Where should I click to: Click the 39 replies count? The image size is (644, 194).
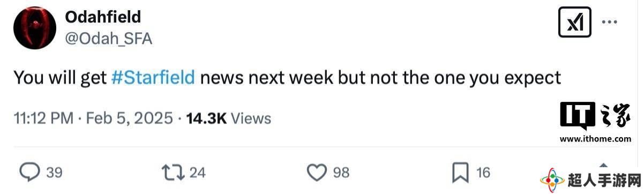click(x=54, y=173)
